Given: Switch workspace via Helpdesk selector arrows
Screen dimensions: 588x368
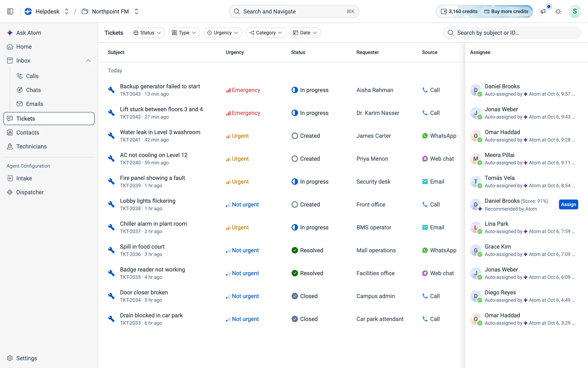Looking at the screenshot, I should [67, 11].
